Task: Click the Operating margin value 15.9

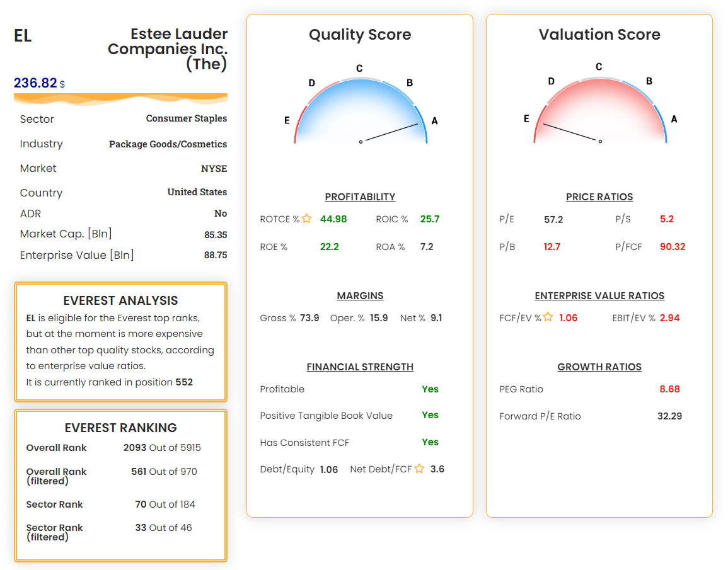Action: (x=378, y=317)
